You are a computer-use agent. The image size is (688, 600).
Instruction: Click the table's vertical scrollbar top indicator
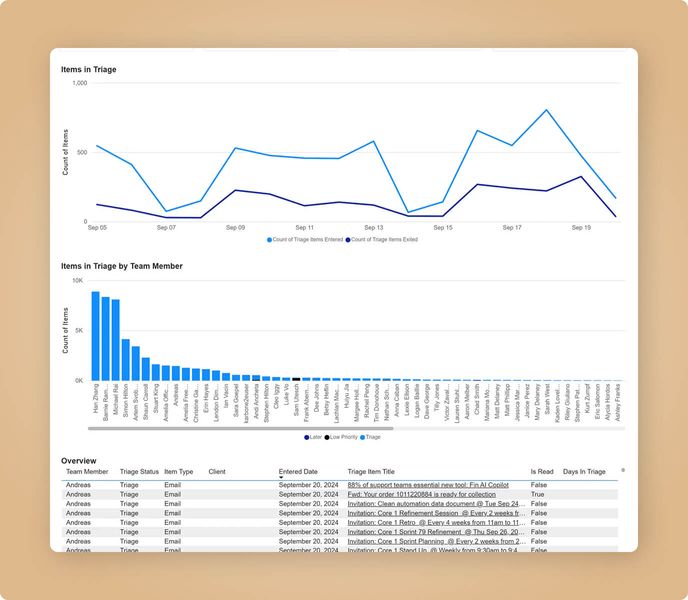[623, 469]
